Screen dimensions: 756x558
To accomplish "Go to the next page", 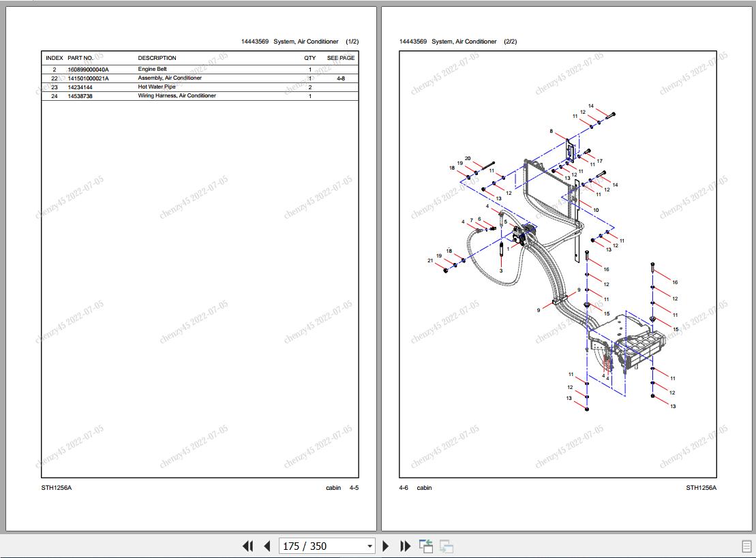I will [386, 546].
